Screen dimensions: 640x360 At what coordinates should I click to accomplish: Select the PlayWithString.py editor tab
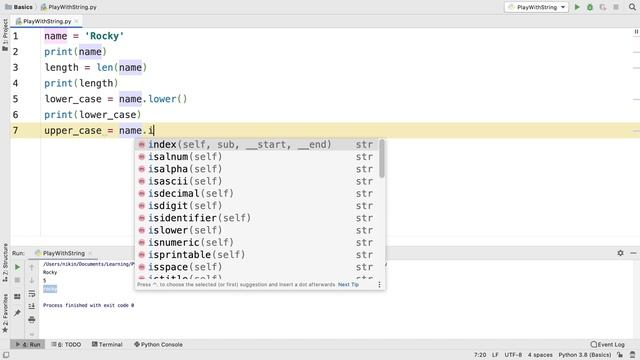point(47,21)
